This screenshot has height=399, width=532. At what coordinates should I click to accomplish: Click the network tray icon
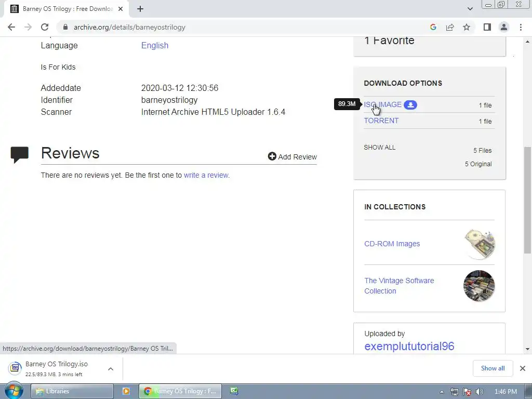click(x=454, y=392)
